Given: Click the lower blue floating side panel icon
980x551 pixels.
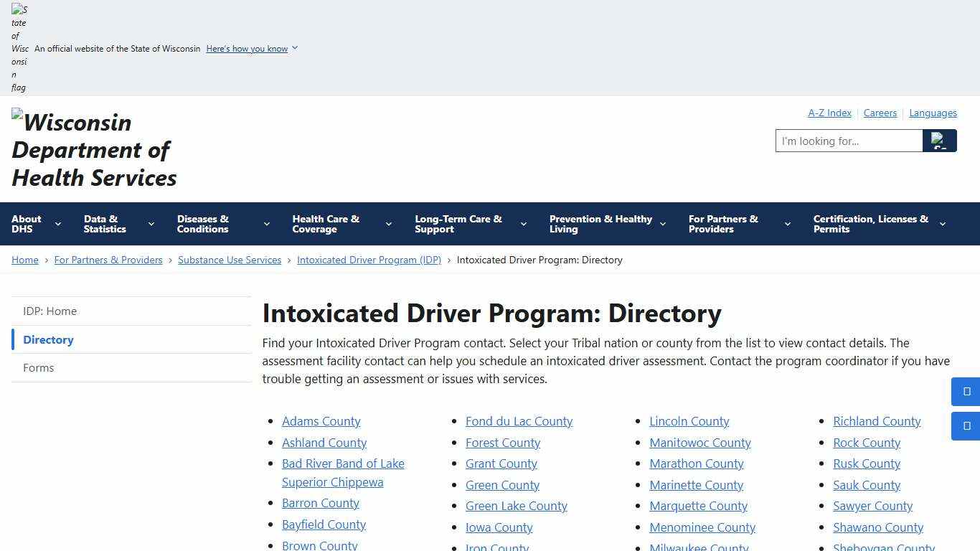Looking at the screenshot, I should (965, 425).
